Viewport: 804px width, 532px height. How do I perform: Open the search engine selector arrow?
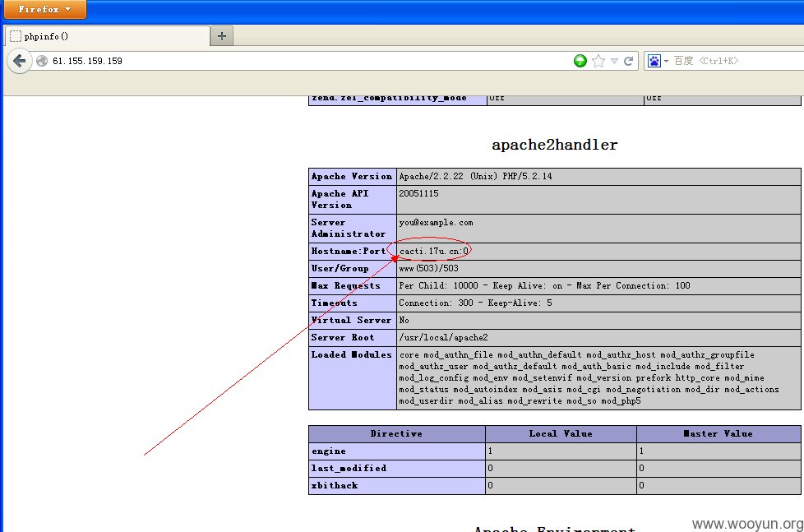[666, 61]
